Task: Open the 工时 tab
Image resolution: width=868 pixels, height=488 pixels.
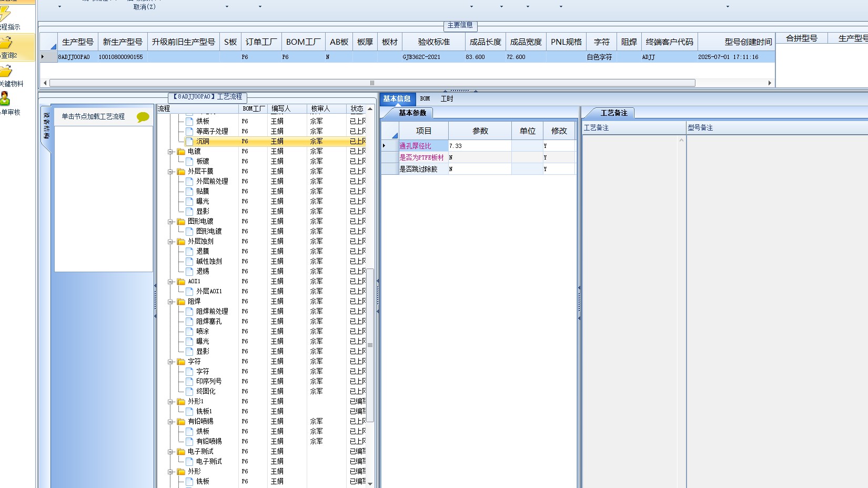Action: [447, 99]
